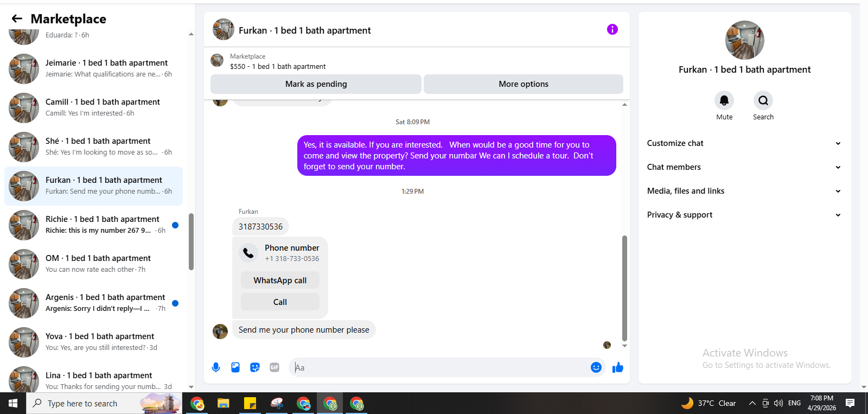868x414 pixels.
Task: Click More options button
Action: (x=524, y=84)
